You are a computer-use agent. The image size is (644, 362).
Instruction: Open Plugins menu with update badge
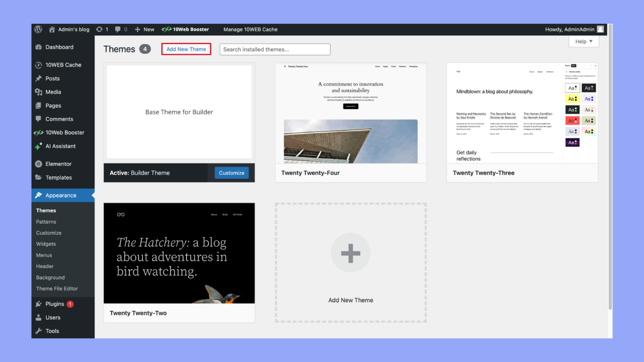coord(55,304)
